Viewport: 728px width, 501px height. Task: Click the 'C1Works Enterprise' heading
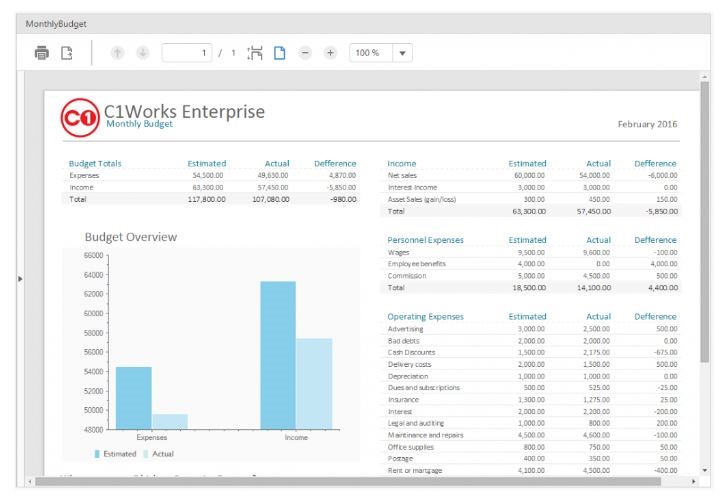[x=184, y=111]
